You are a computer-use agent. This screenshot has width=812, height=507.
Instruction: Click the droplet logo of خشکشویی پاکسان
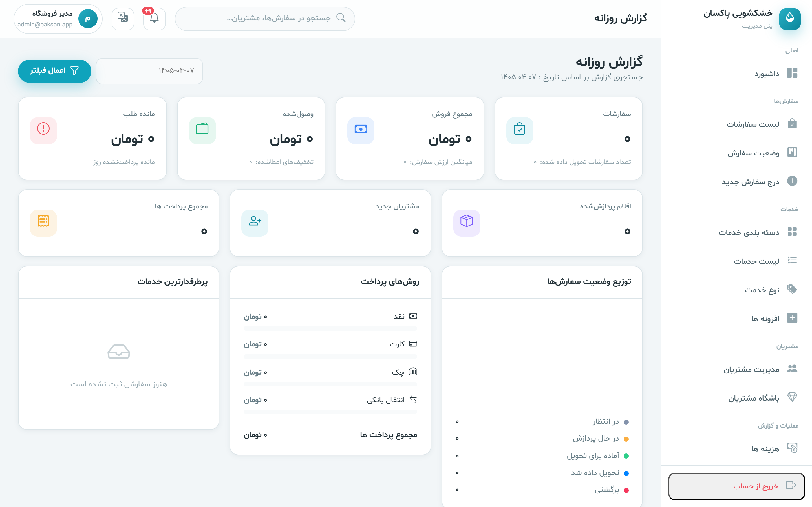coord(790,19)
